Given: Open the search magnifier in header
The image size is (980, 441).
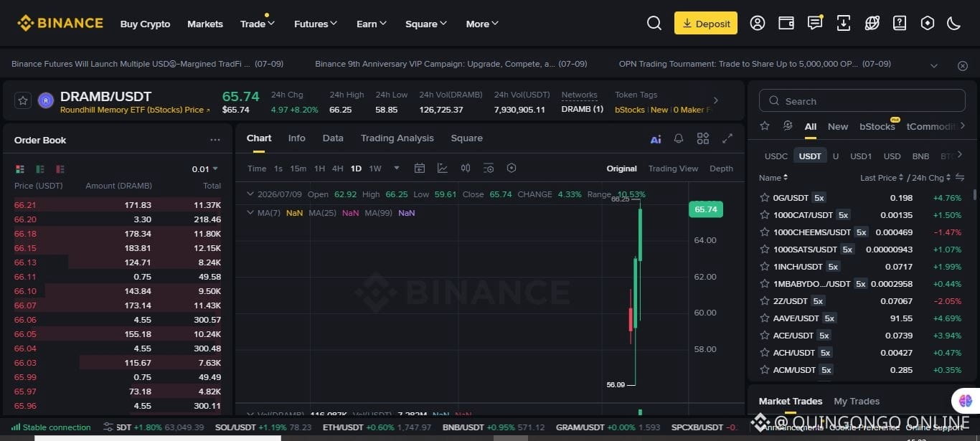Looking at the screenshot, I should (654, 24).
